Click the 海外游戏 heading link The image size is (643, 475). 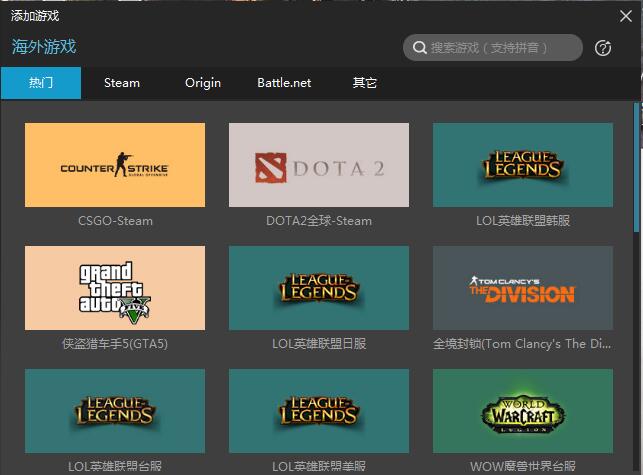coord(44,47)
